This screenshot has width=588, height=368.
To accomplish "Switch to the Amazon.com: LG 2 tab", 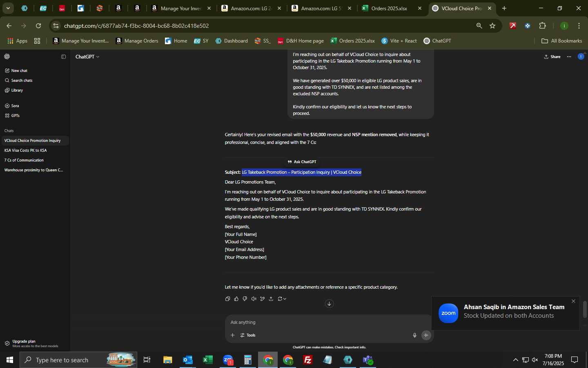I will tap(251, 8).
